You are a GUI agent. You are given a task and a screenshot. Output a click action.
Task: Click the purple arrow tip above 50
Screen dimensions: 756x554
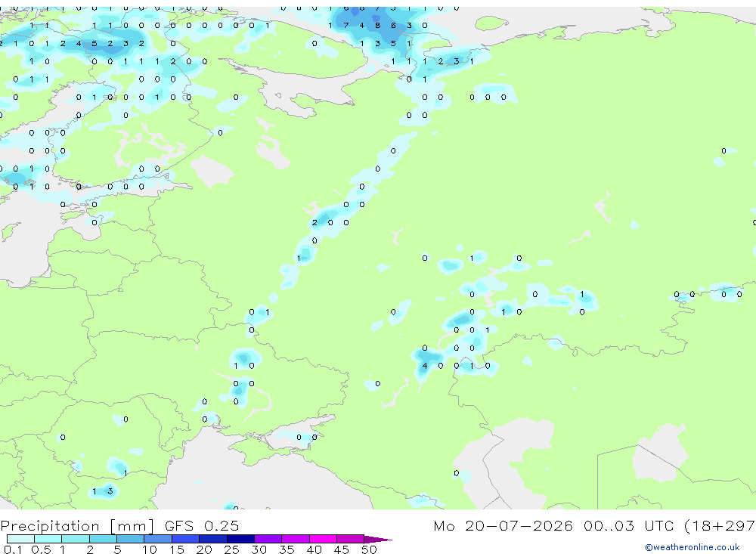click(377, 539)
